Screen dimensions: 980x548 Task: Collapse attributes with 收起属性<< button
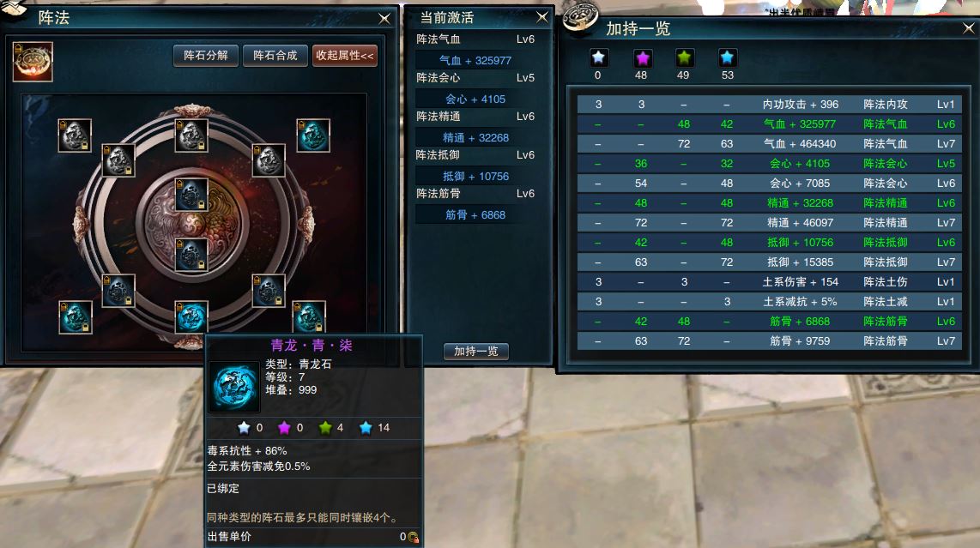[x=345, y=56]
